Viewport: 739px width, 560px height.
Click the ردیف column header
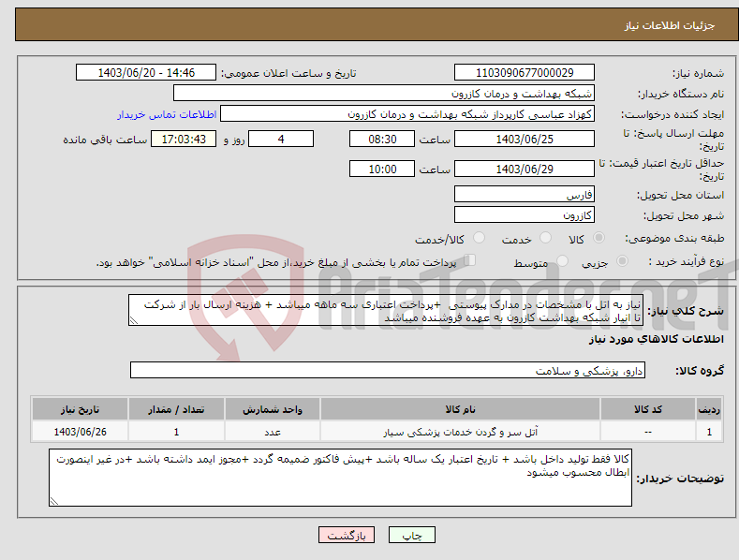[709, 409]
